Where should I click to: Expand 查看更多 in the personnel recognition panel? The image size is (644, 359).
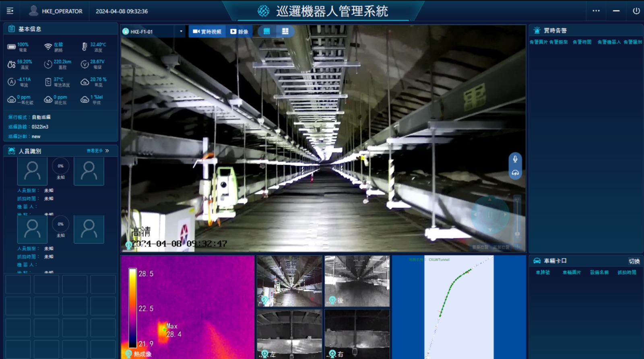[x=98, y=151]
